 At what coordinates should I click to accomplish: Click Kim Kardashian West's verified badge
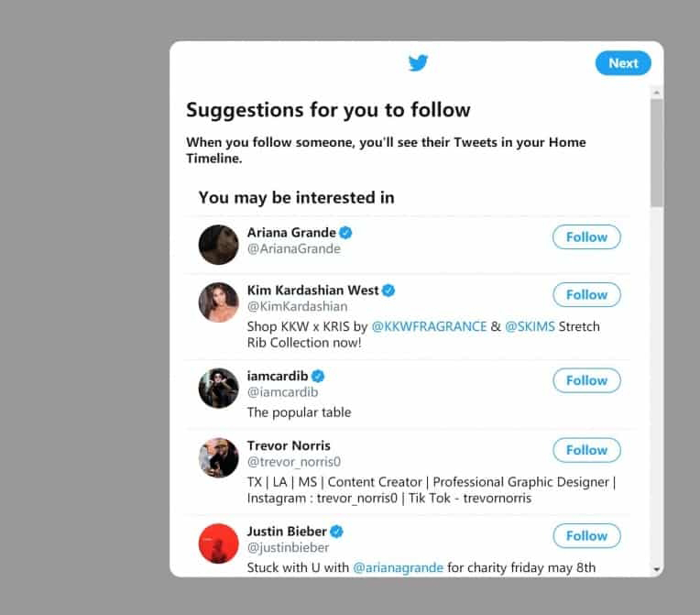click(x=388, y=291)
